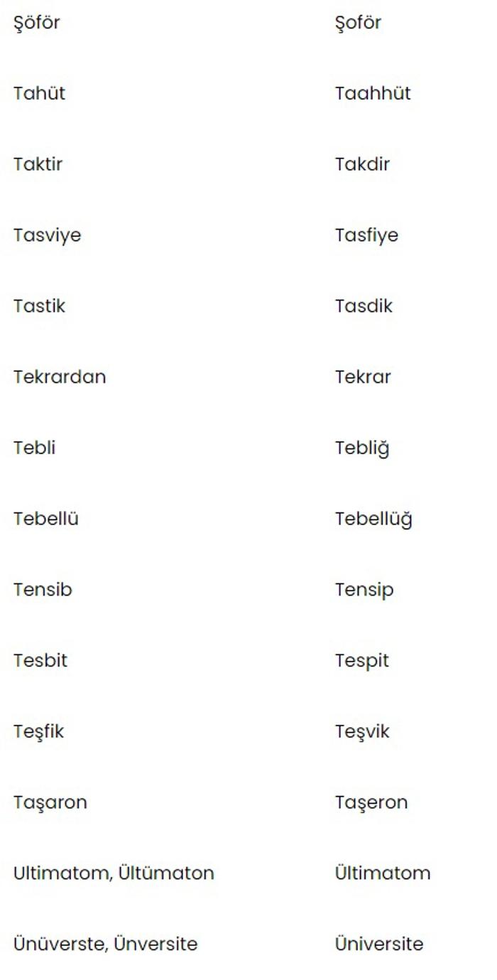Click the correct form Takdir
Screen dimensions: 497x980
click(362, 164)
